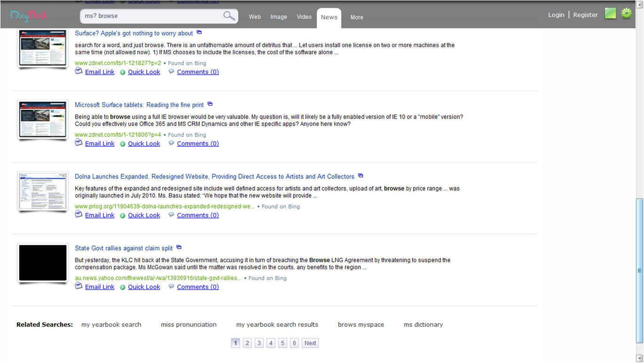
Task: Switch to the Image search tab
Action: point(278,17)
